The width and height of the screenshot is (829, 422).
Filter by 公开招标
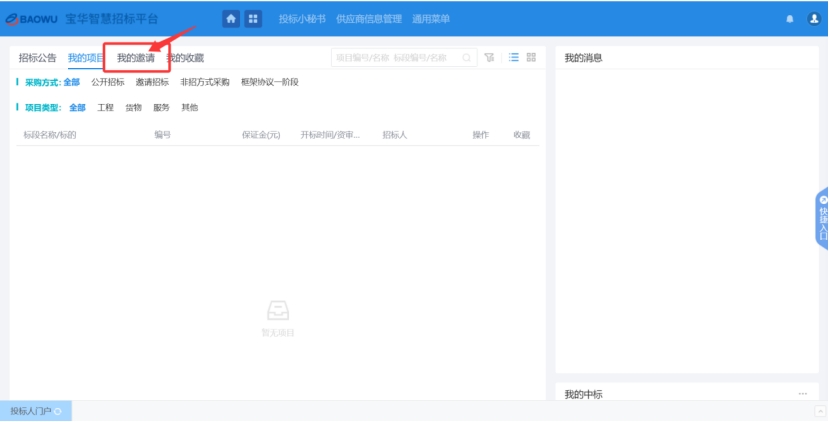point(108,82)
